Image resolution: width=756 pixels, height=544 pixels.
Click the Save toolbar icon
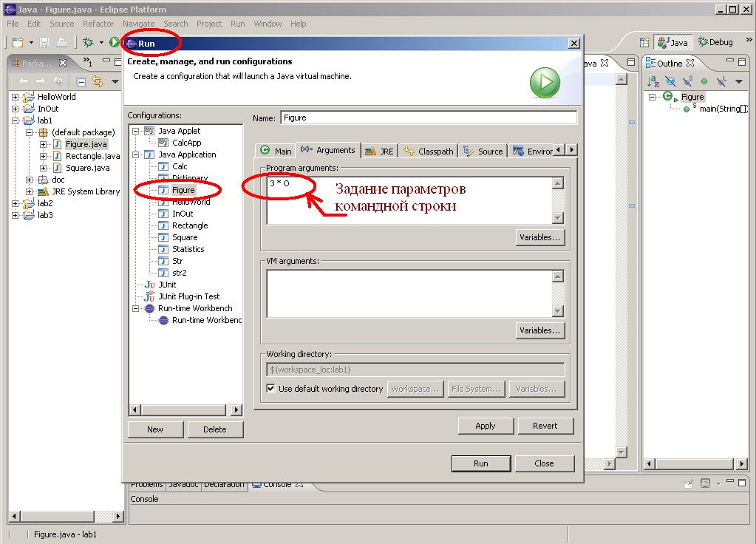click(x=45, y=42)
